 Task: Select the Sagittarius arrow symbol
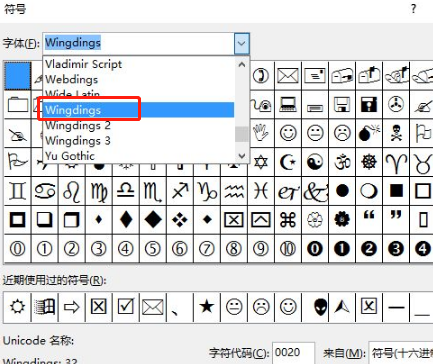pyautogui.click(x=180, y=191)
